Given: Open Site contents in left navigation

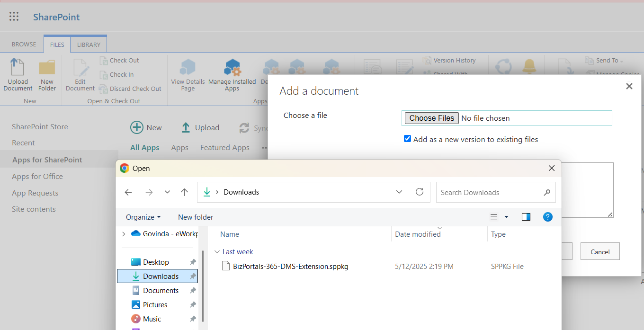Looking at the screenshot, I should 34,209.
